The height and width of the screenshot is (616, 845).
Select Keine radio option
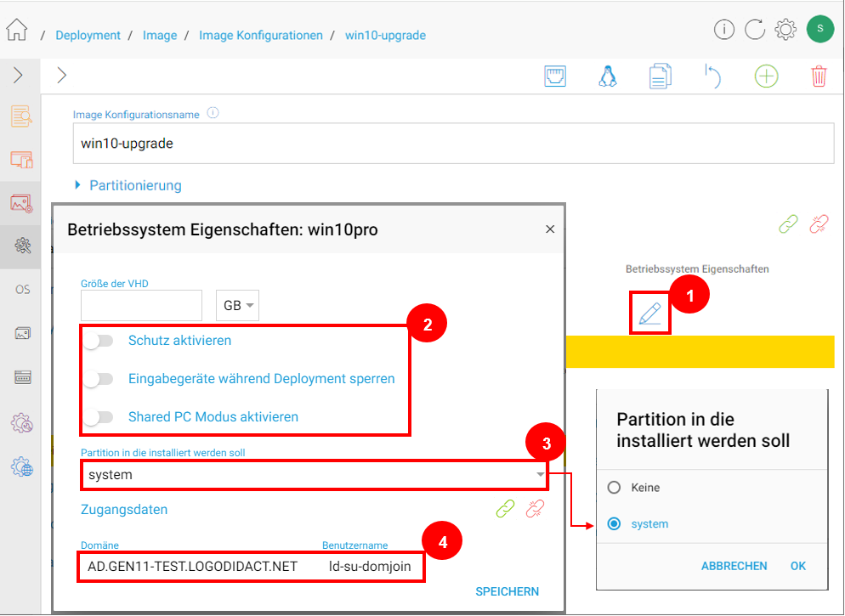click(614, 488)
